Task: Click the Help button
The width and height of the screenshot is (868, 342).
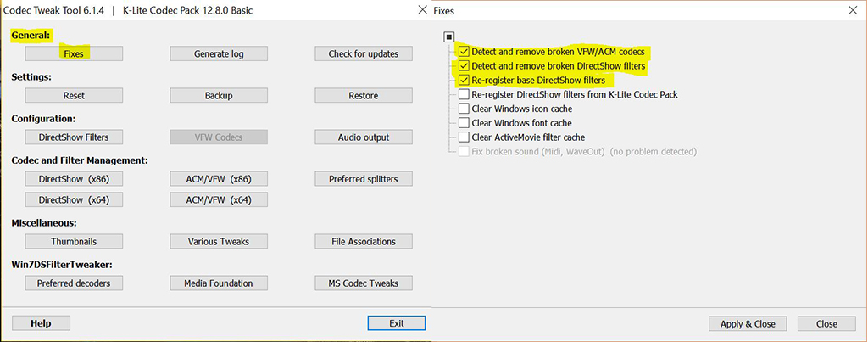Action: tap(41, 323)
